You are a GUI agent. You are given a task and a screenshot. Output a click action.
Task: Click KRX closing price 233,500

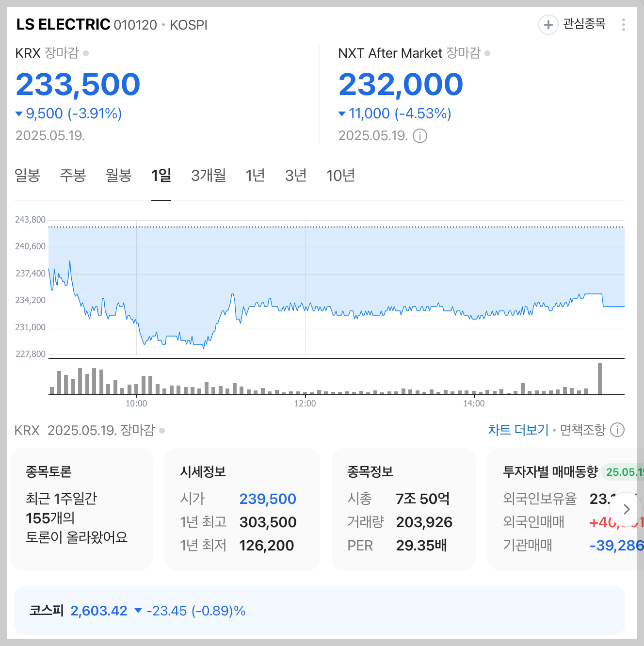[x=78, y=84]
